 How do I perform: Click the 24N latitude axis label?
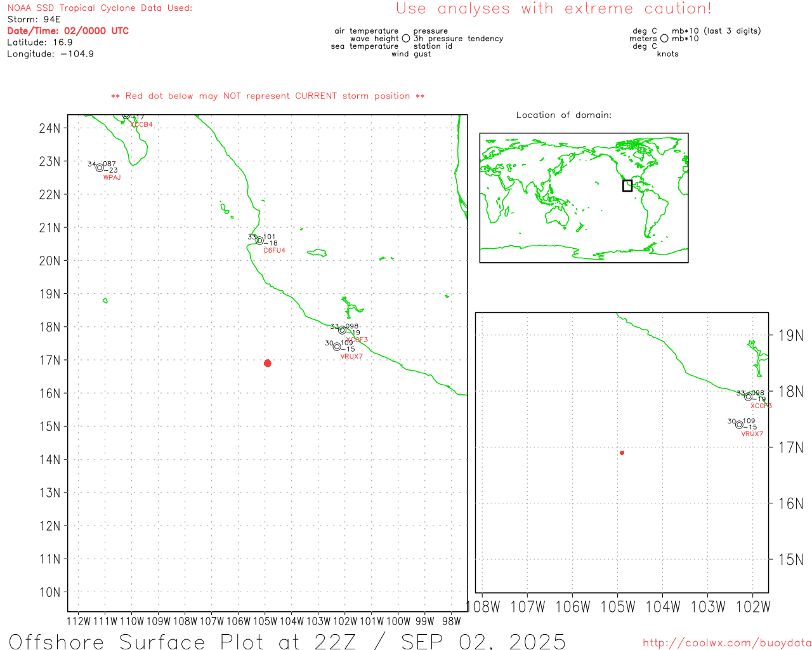(x=49, y=128)
